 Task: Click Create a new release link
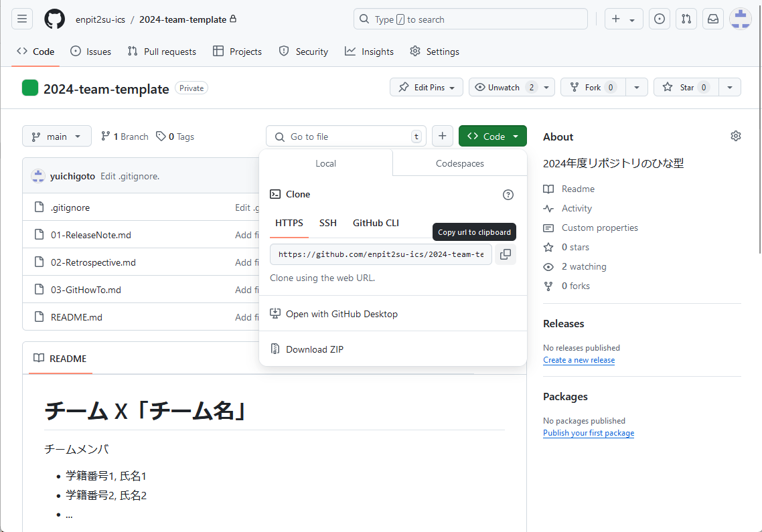(x=579, y=360)
